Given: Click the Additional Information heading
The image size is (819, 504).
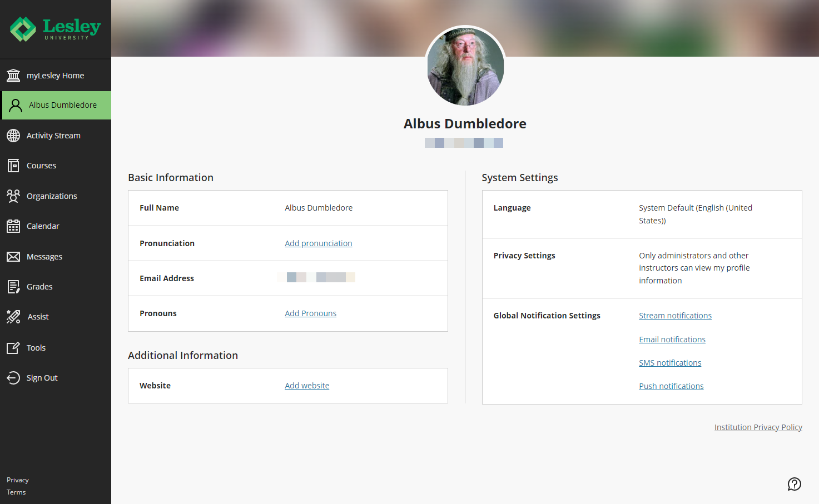Looking at the screenshot, I should (x=183, y=356).
